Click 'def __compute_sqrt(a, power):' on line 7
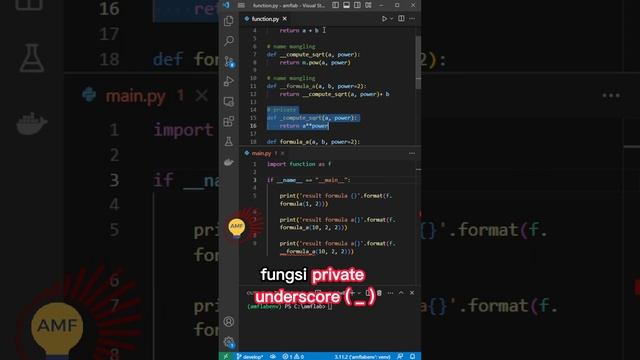Image resolution: width=640 pixels, height=360 pixels. [x=313, y=54]
